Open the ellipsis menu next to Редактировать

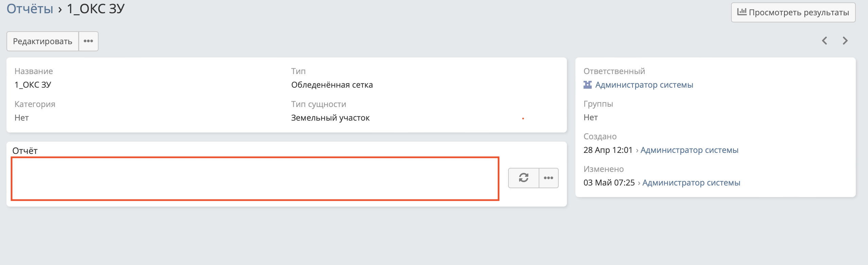[x=88, y=40]
